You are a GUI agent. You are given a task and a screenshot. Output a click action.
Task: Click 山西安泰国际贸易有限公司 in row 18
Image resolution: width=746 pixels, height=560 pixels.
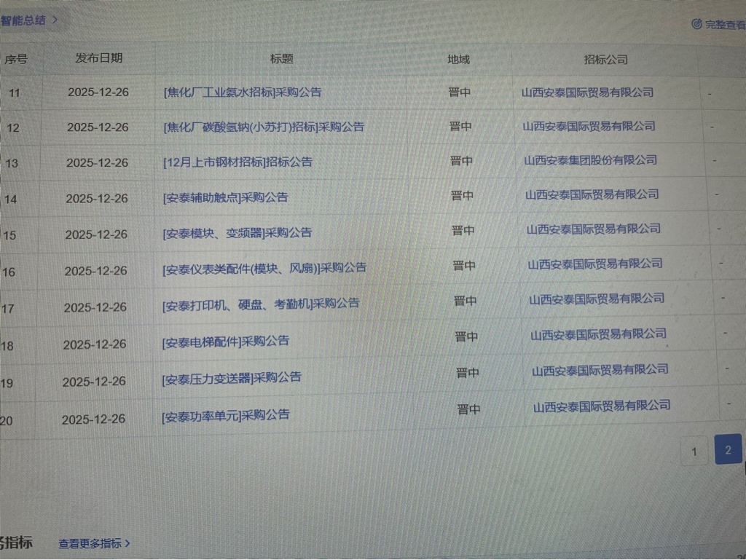pos(598,335)
